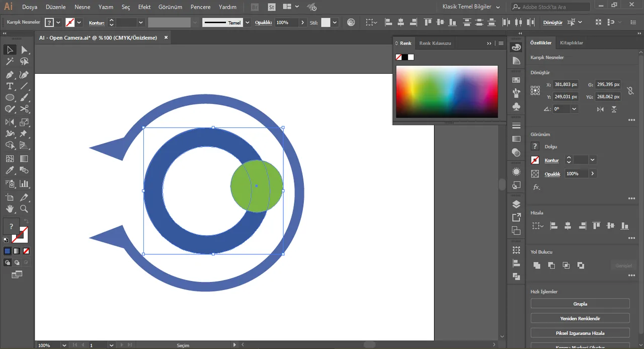Pick a reference point in the transform grid
Image resolution: width=644 pixels, height=349 pixels.
(535, 91)
